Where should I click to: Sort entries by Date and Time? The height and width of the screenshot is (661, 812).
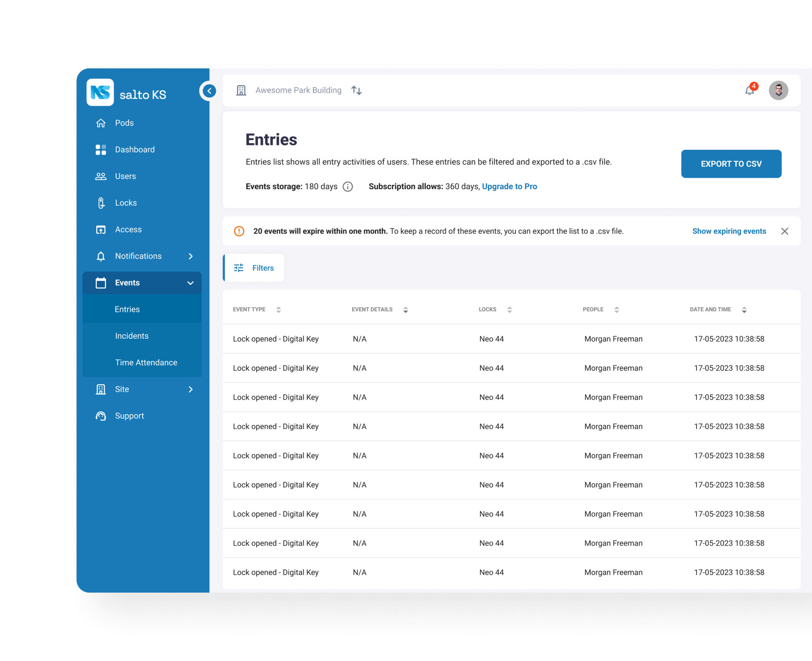(x=744, y=310)
